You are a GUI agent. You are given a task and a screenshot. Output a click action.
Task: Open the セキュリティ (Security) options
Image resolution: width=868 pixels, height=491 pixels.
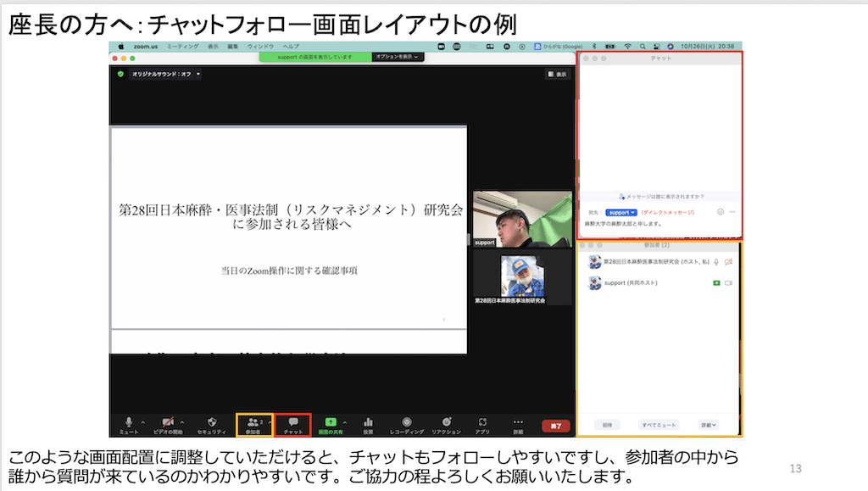(x=212, y=421)
